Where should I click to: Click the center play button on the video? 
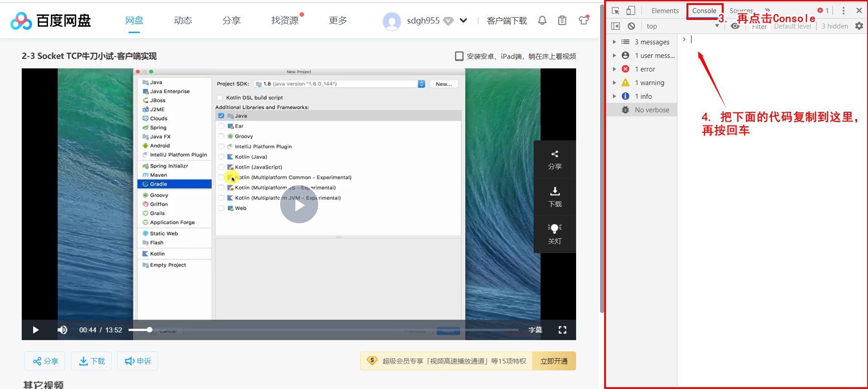point(299,204)
